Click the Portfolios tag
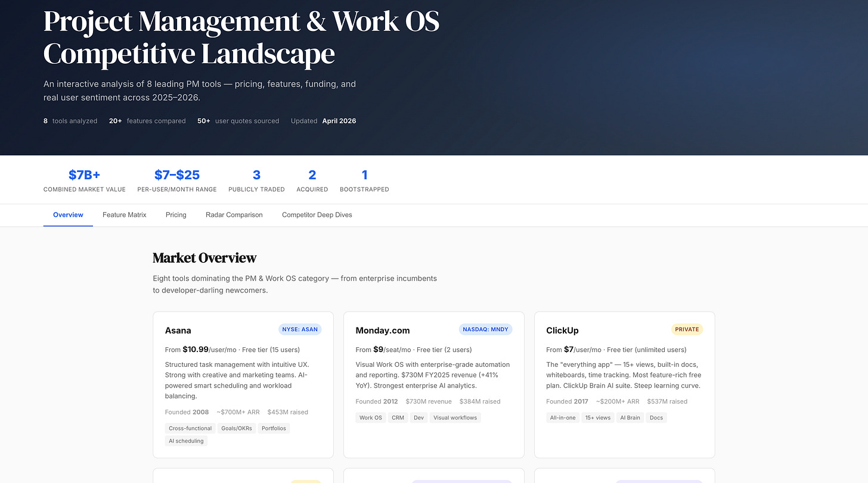Screen dimensions: 868x483 tap(274, 428)
